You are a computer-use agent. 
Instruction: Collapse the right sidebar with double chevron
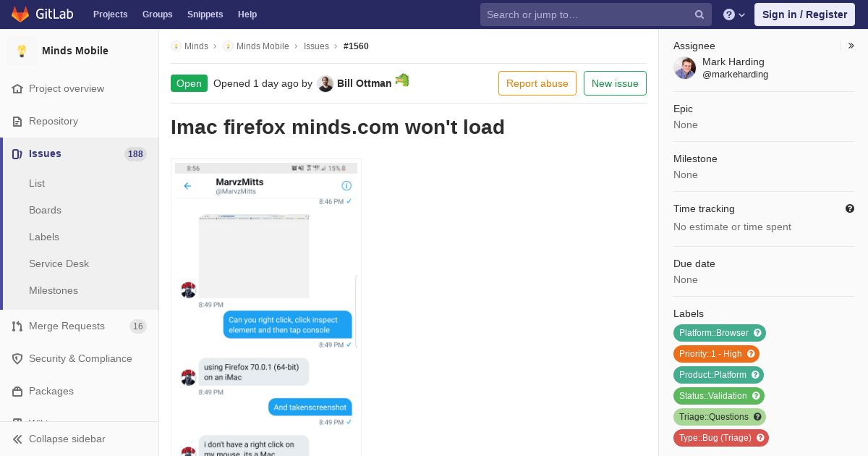click(851, 46)
